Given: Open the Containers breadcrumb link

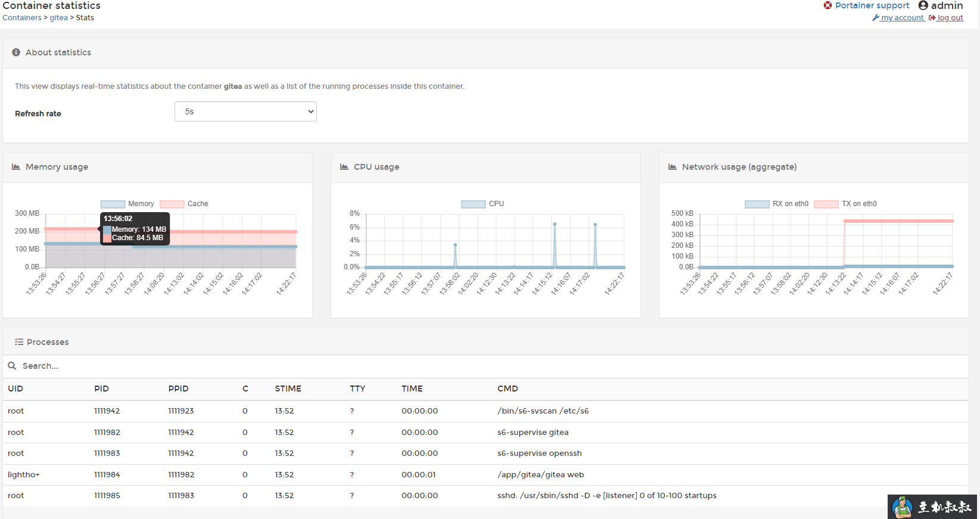Looking at the screenshot, I should click(22, 18).
